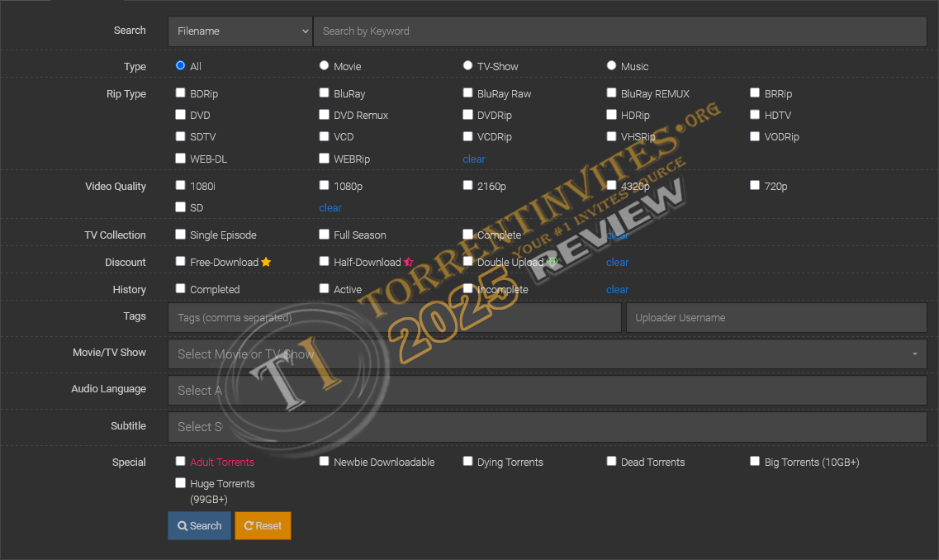The height and width of the screenshot is (560, 939).
Task: Enable the BluRay REMUX rip type checkbox
Action: point(612,93)
